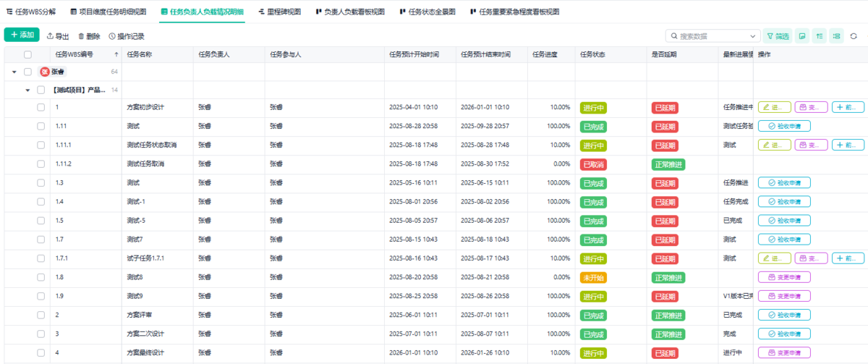868x364 pixels.
Task: Click the task name 测试任务状态取消
Action: pyautogui.click(x=151, y=145)
